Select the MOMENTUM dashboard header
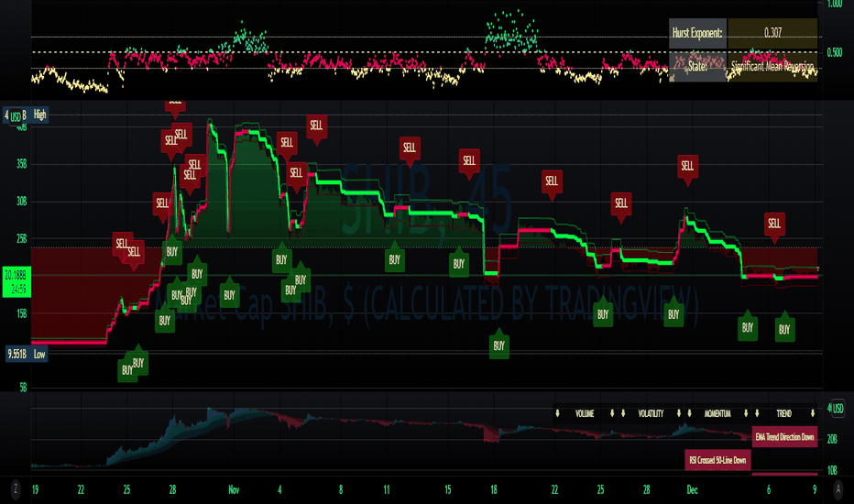 pos(717,413)
